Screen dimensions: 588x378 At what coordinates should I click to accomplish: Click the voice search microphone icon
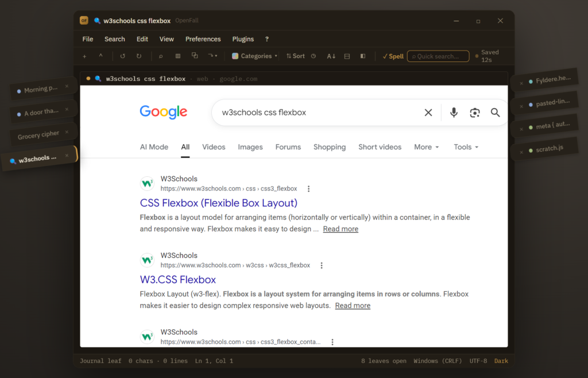point(454,113)
